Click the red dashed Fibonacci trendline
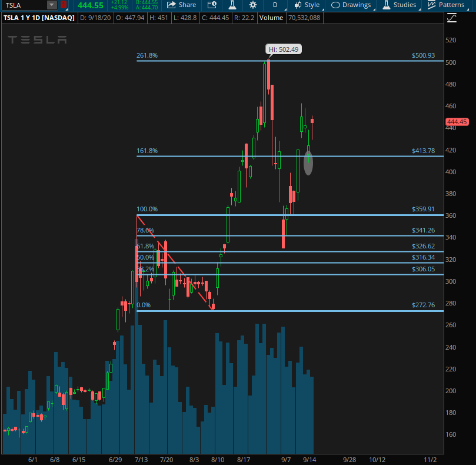The width and height of the screenshot is (476, 465). click(175, 263)
